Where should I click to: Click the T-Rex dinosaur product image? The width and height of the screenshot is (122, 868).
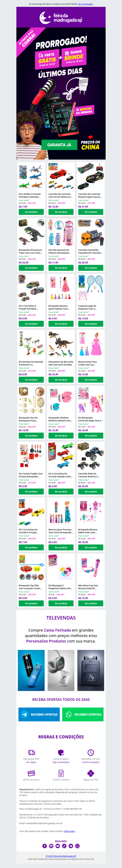pyautogui.click(x=31, y=232)
